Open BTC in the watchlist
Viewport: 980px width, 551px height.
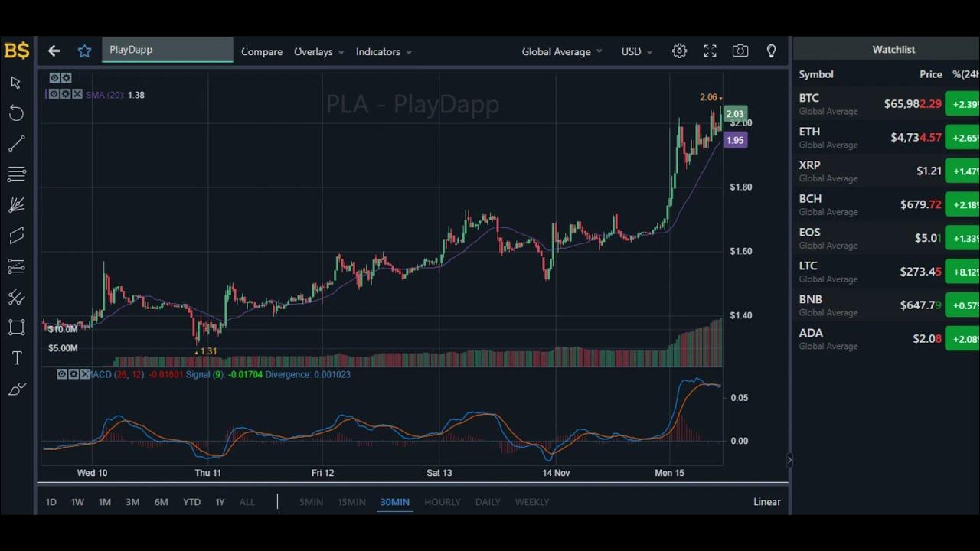point(887,103)
